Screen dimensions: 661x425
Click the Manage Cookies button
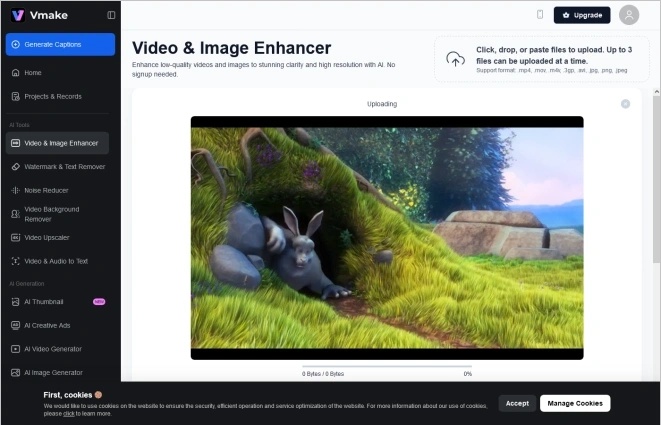(575, 403)
